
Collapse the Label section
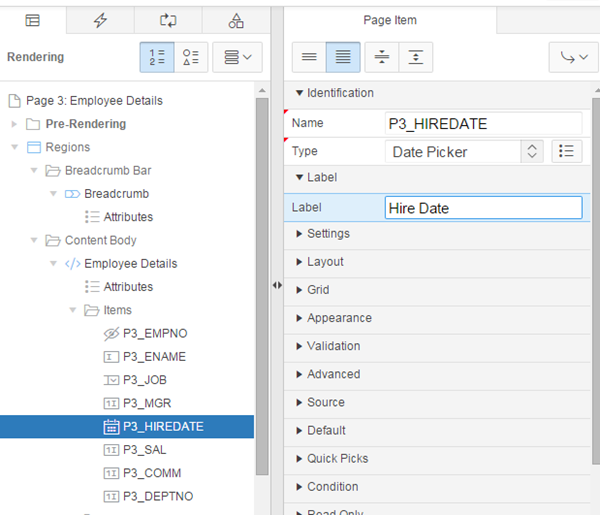[300, 177]
